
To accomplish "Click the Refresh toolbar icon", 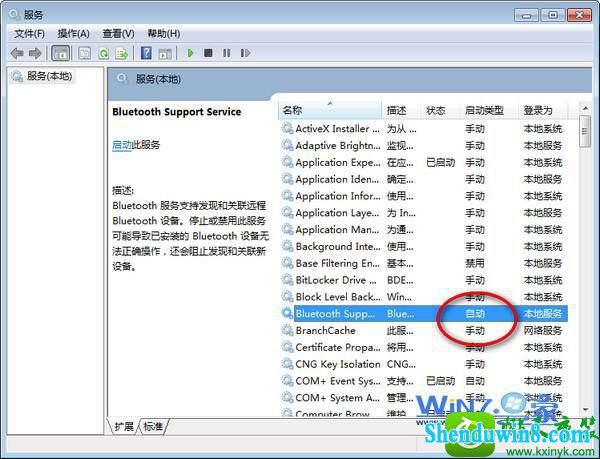I will (104, 53).
